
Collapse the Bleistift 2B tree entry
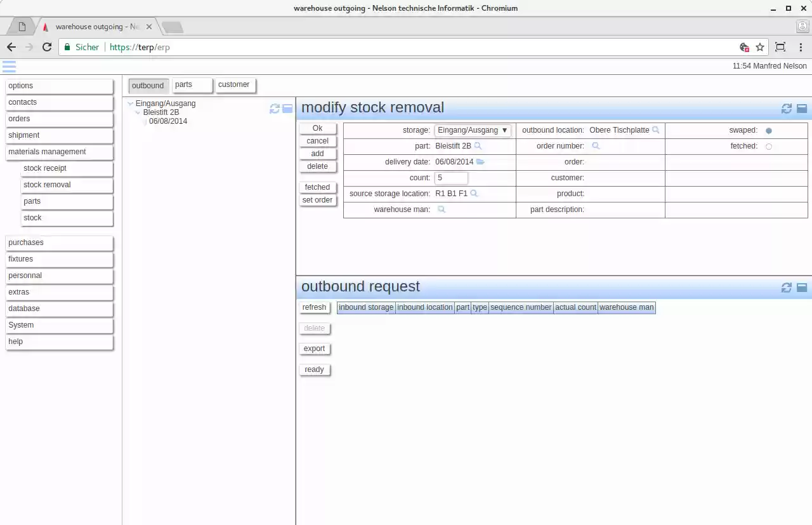(x=138, y=112)
